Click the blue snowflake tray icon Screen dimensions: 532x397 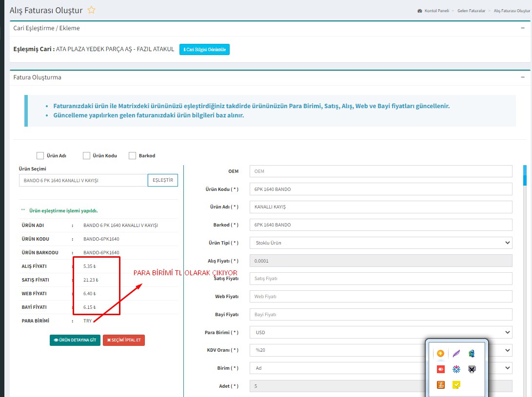(x=456, y=369)
